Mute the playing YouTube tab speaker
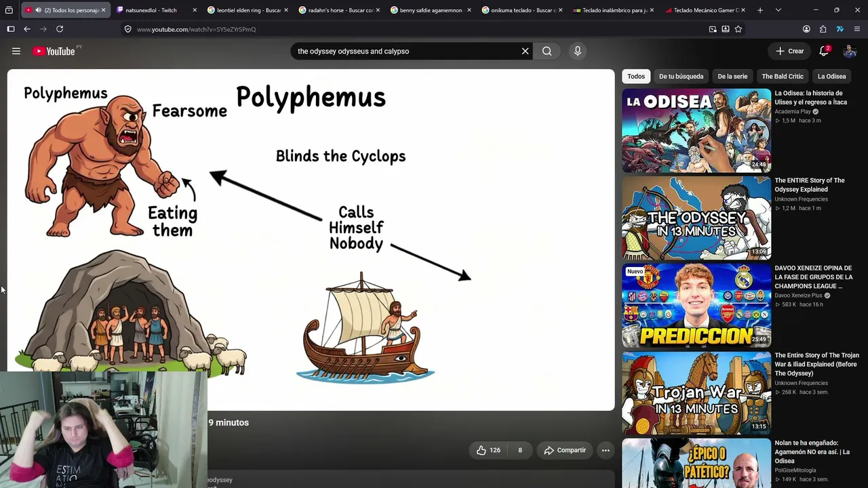This screenshot has width=868, height=488. pyautogui.click(x=38, y=10)
